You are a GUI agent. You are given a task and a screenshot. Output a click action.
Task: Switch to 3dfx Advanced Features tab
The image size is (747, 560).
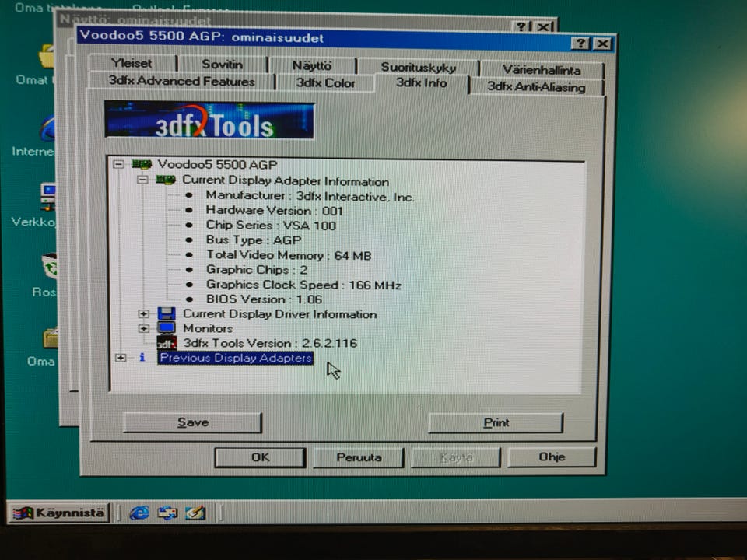click(181, 81)
